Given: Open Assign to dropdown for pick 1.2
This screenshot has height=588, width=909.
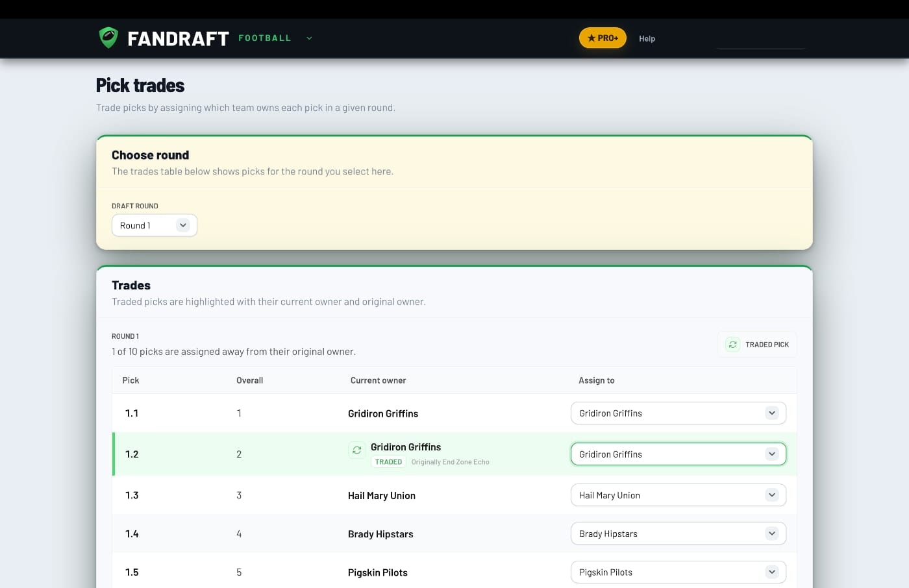Looking at the screenshot, I should coord(679,454).
